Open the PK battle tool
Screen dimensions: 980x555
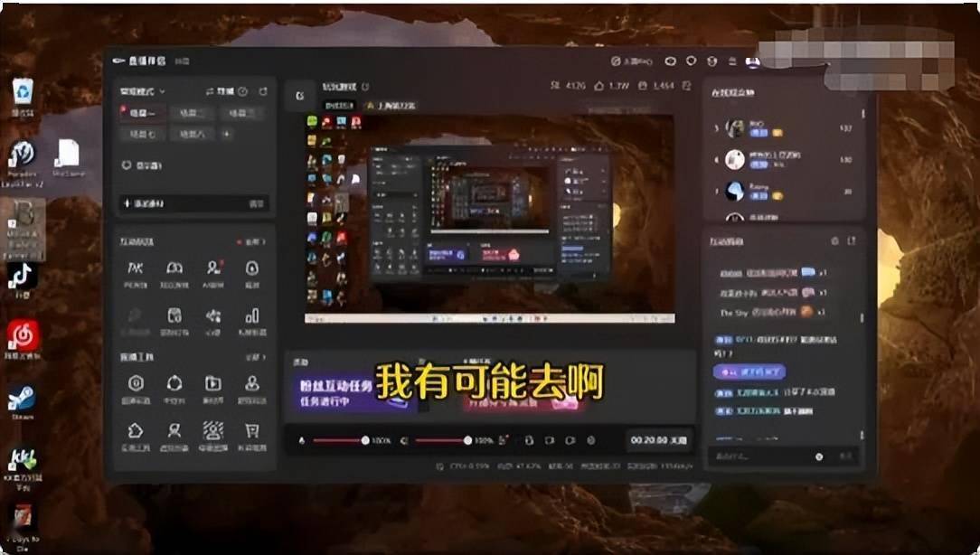tap(135, 274)
